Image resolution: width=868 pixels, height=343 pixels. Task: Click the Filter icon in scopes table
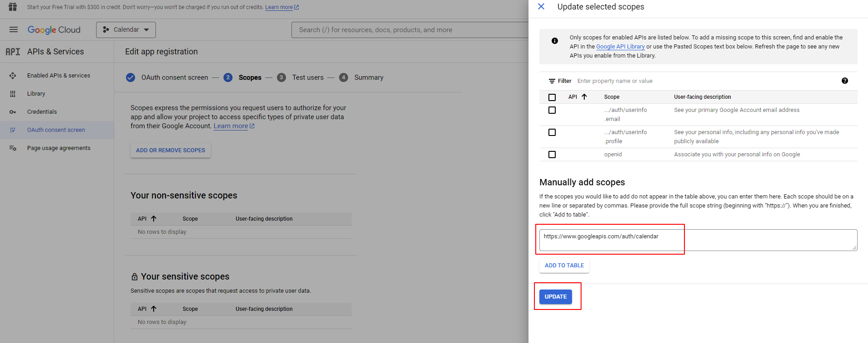click(552, 81)
